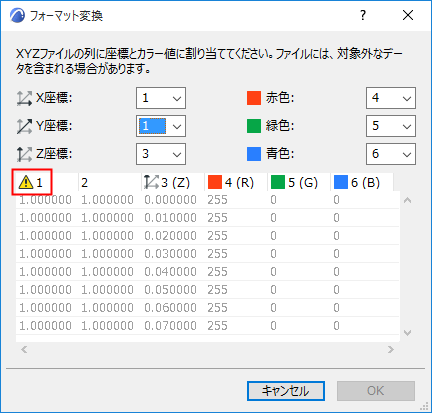Screen dimensions: 432x413
Task: Click the キャンセル button
Action: point(286,391)
